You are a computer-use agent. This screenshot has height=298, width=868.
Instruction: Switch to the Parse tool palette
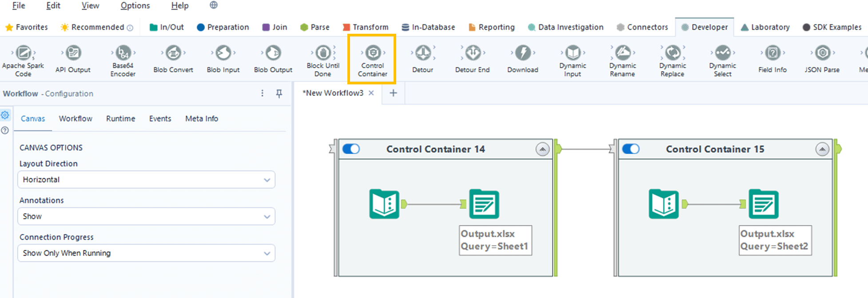pos(315,27)
